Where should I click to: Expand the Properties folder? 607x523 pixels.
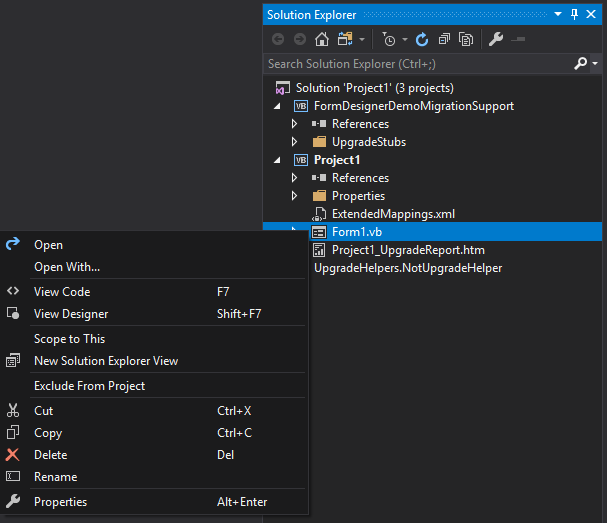(294, 196)
